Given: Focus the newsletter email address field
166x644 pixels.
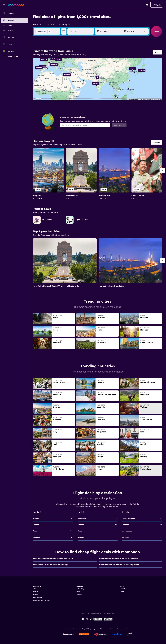Looking at the screenshot, I should 85,125.
